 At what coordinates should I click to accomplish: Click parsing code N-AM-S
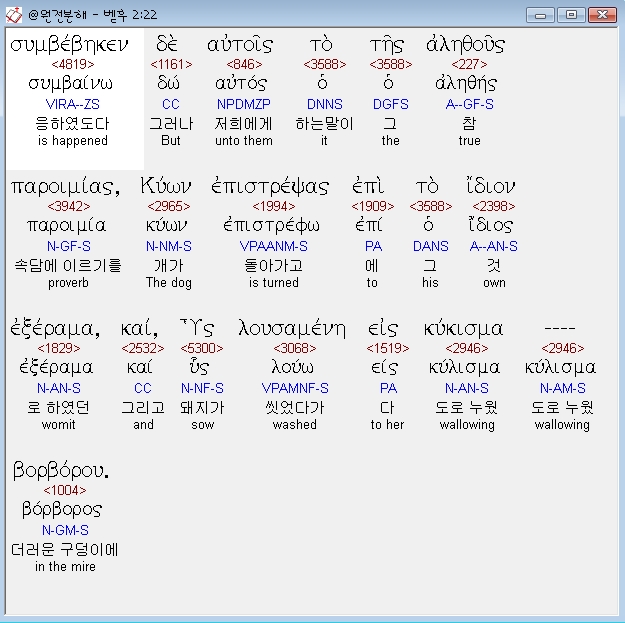563,388
